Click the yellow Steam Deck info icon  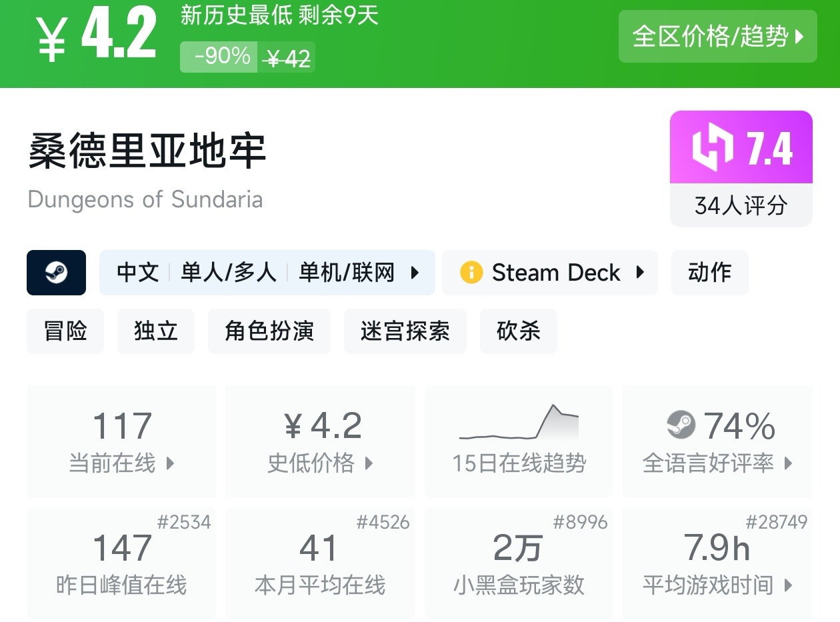[x=471, y=273]
